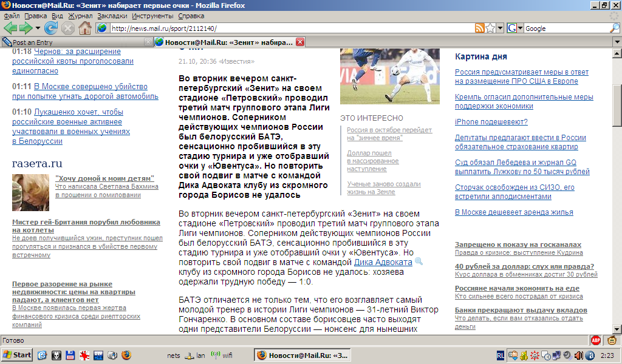Viewport: 622px width, 364px height.
Task: Click the greyed-out Stop loading button
Action: click(x=68, y=28)
